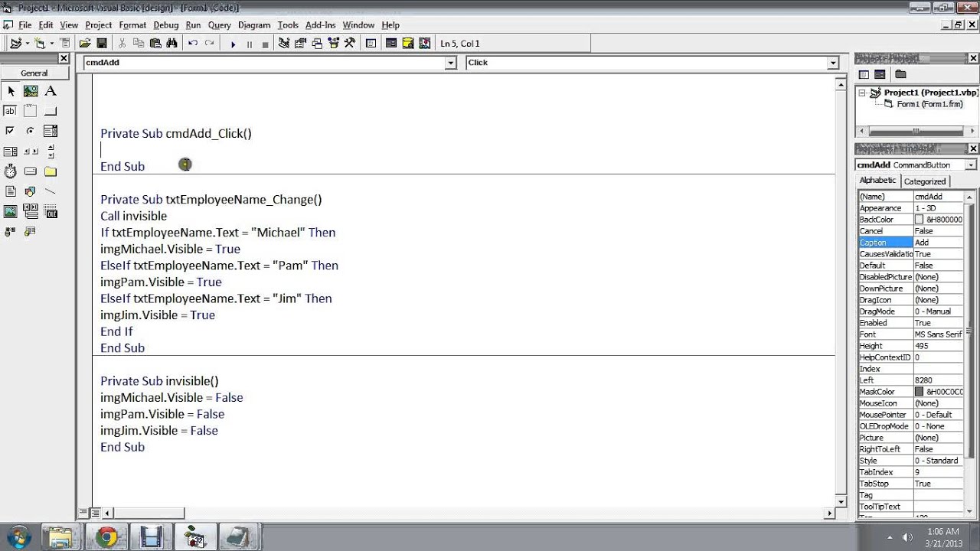980x551 pixels.
Task: Click the Windows Start button
Action: (18, 536)
